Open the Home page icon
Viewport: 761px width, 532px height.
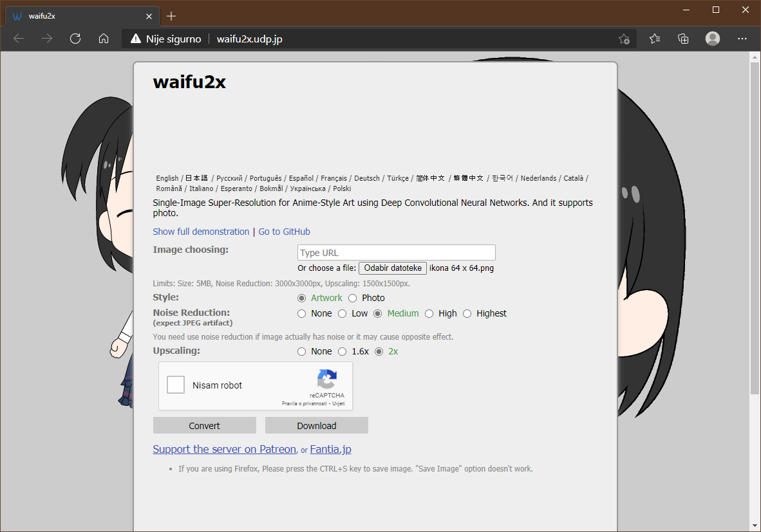104,39
